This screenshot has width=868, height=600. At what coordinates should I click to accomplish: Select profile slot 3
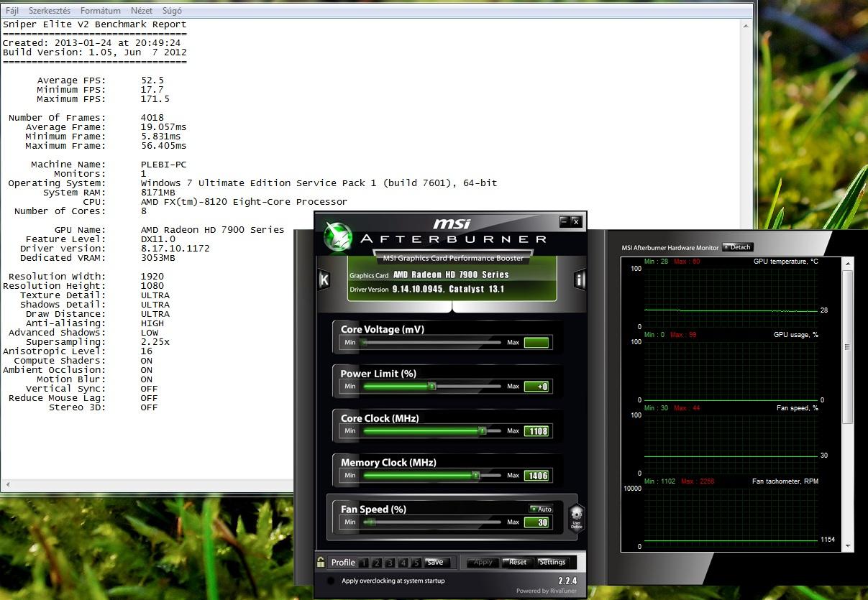point(390,563)
